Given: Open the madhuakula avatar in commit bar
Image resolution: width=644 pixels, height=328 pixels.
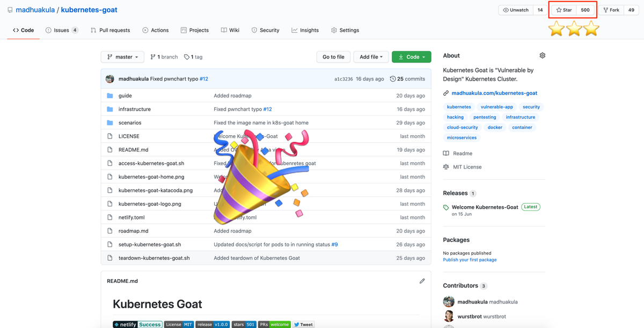Looking at the screenshot, I should pyautogui.click(x=110, y=79).
